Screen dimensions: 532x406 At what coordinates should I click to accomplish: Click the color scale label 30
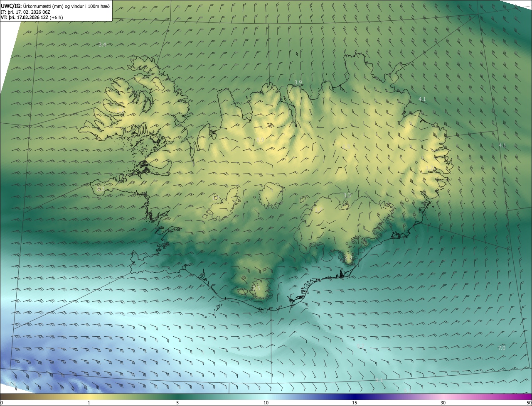point(443,403)
